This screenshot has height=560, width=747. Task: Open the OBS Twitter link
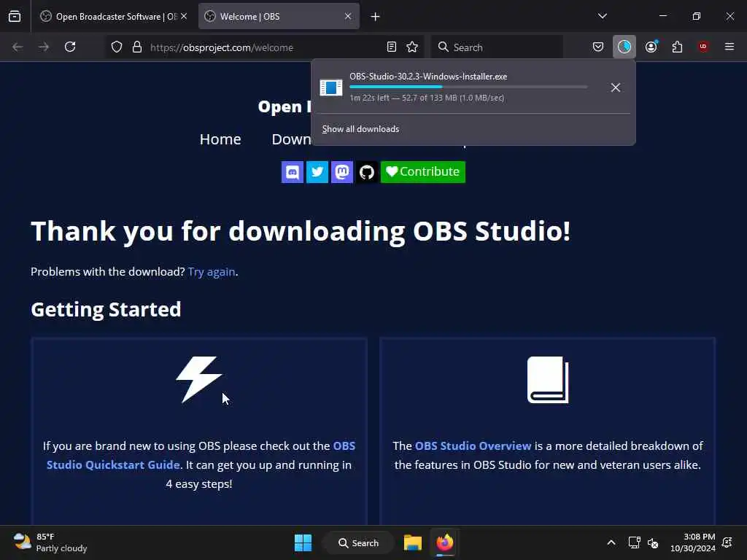tap(317, 172)
